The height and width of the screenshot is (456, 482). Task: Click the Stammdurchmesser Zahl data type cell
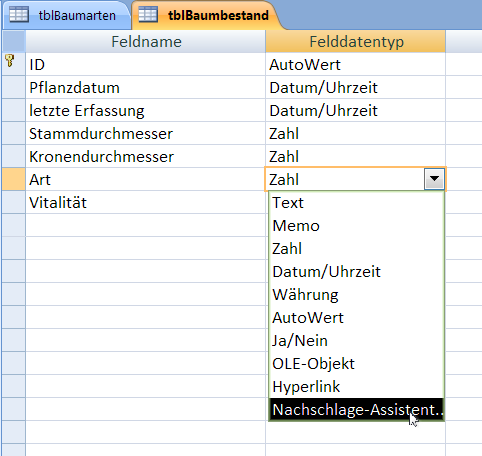tap(356, 133)
